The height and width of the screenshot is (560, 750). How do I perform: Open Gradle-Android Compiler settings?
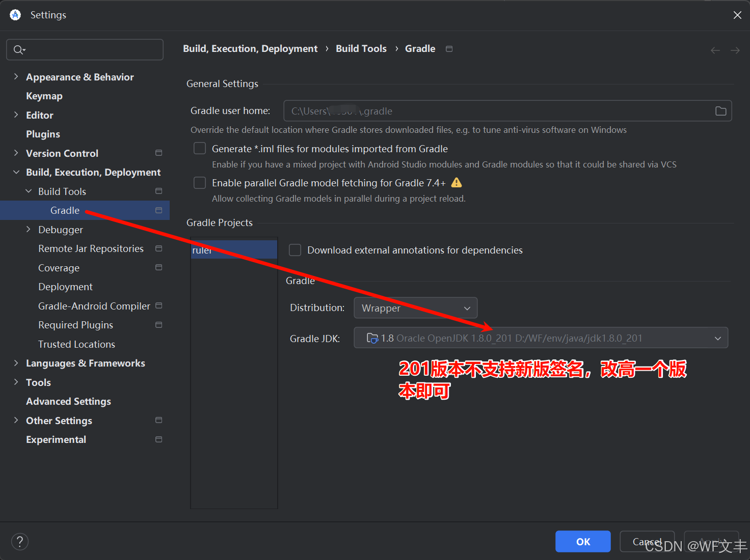coord(94,306)
